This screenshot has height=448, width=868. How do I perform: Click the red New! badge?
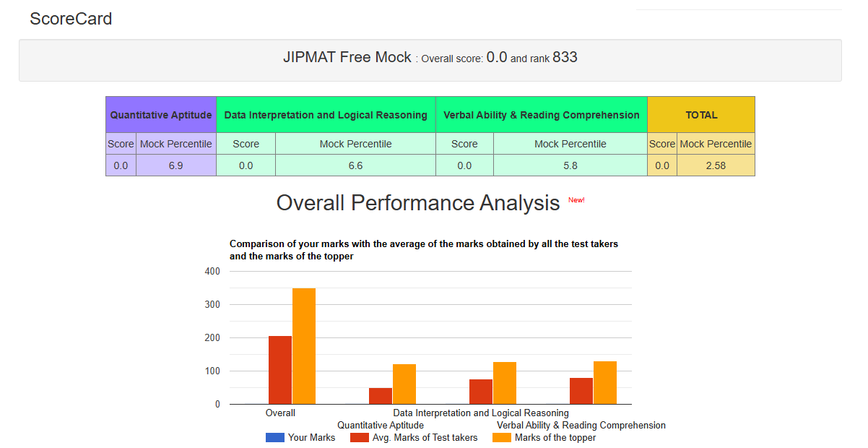pyautogui.click(x=576, y=200)
